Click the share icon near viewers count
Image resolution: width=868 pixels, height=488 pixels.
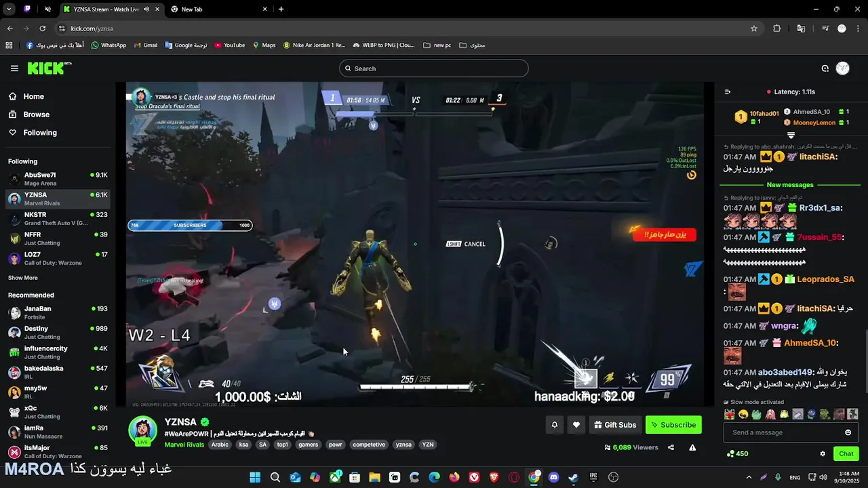coord(671,447)
